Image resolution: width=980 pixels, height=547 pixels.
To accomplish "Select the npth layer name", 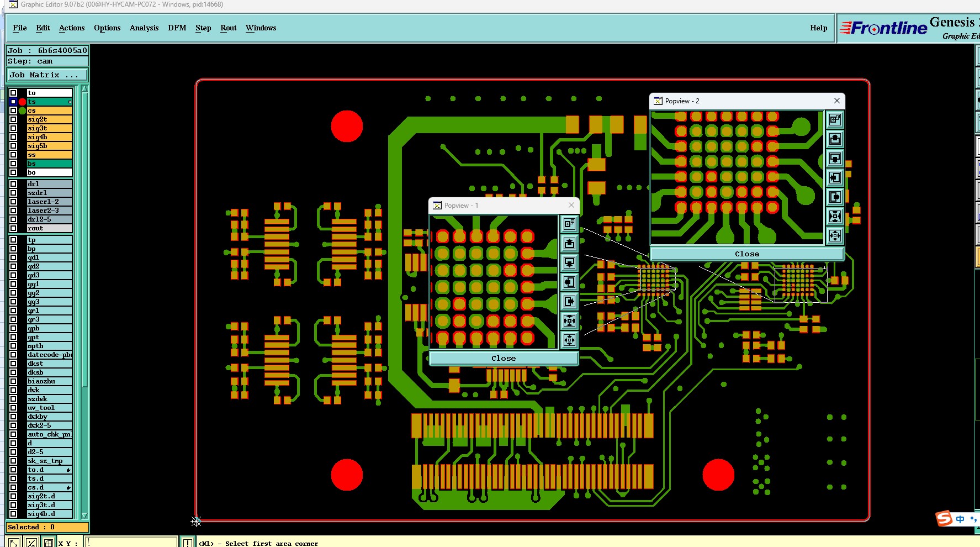I will 50,346.
